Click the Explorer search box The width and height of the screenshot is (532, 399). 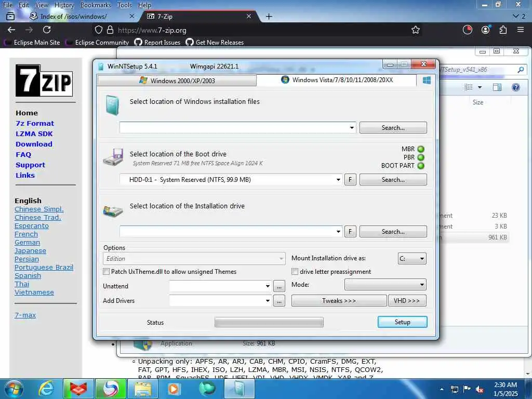(482, 70)
